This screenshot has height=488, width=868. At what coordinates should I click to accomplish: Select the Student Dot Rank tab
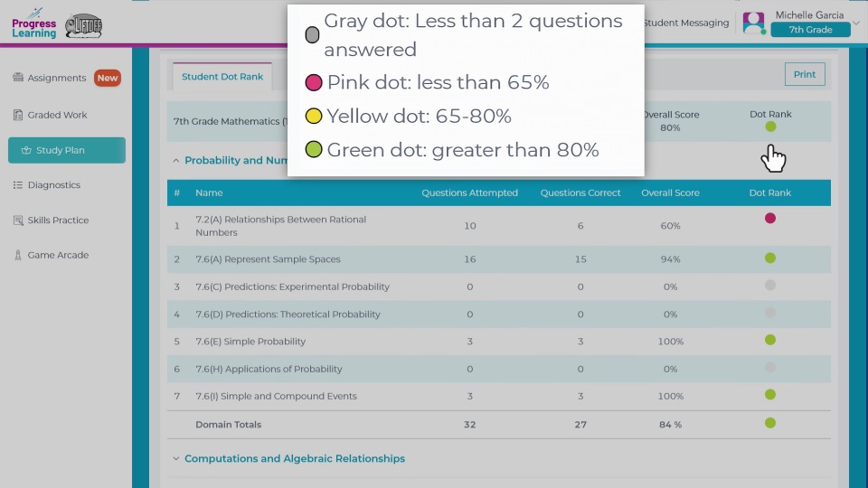222,77
